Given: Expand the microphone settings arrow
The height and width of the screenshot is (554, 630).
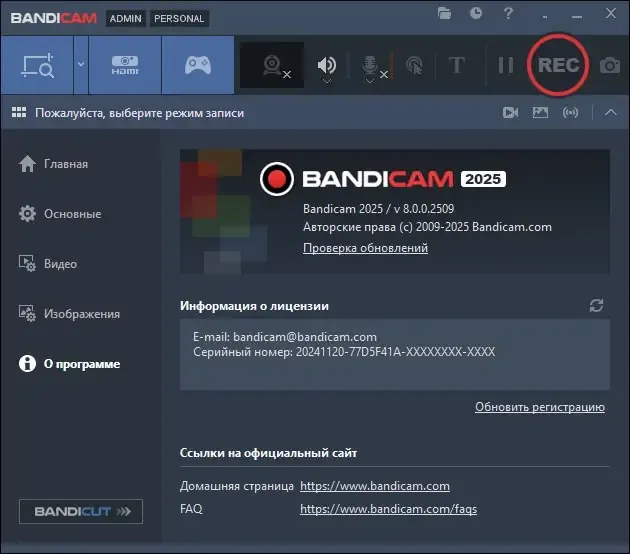Looking at the screenshot, I should tap(370, 81).
